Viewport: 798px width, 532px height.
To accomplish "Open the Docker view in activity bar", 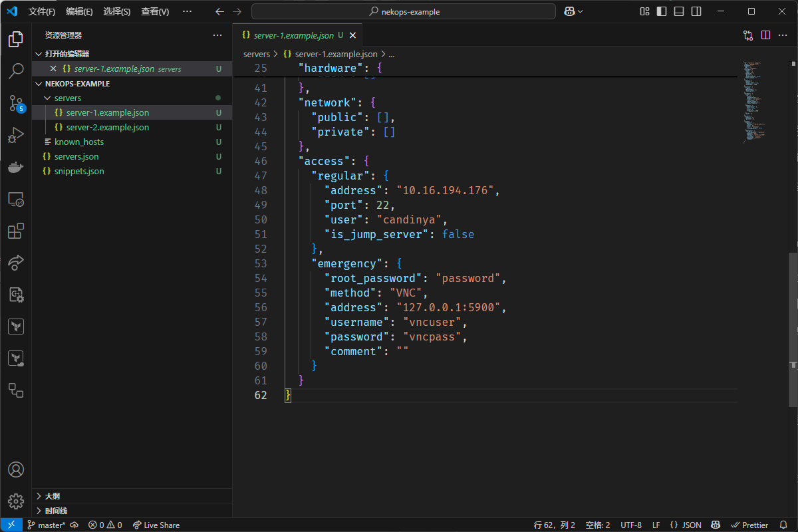I will (16, 167).
